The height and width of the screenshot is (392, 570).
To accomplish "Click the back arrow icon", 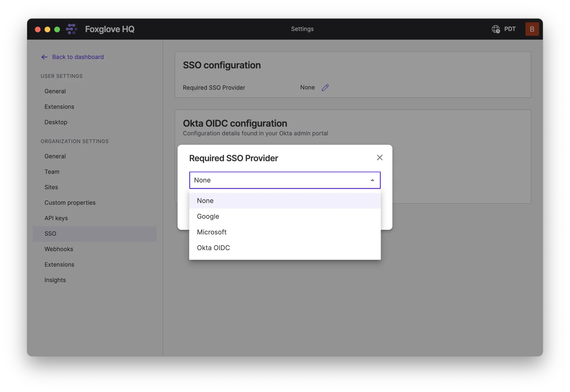I will click(44, 57).
